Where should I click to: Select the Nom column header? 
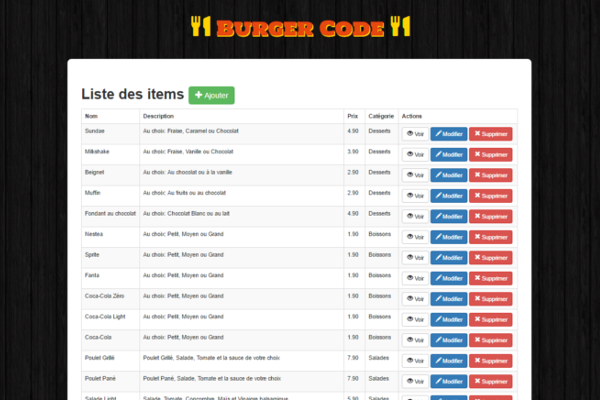pos(92,116)
